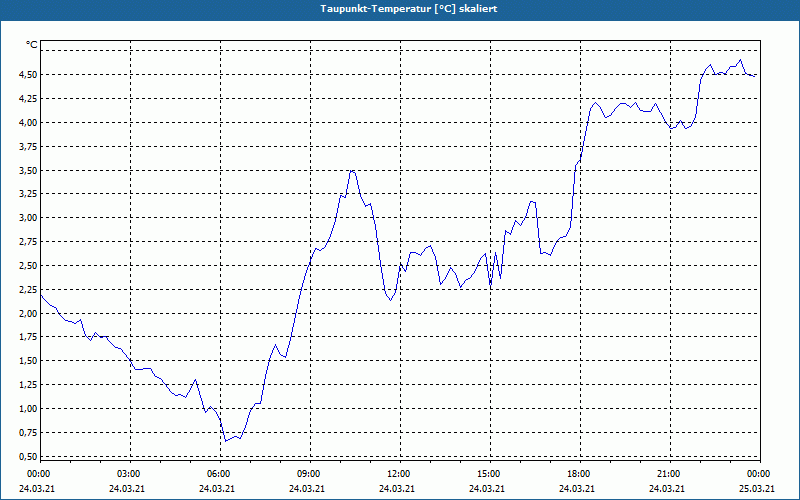Click the "24.03.21" date under 18:00

[577, 489]
